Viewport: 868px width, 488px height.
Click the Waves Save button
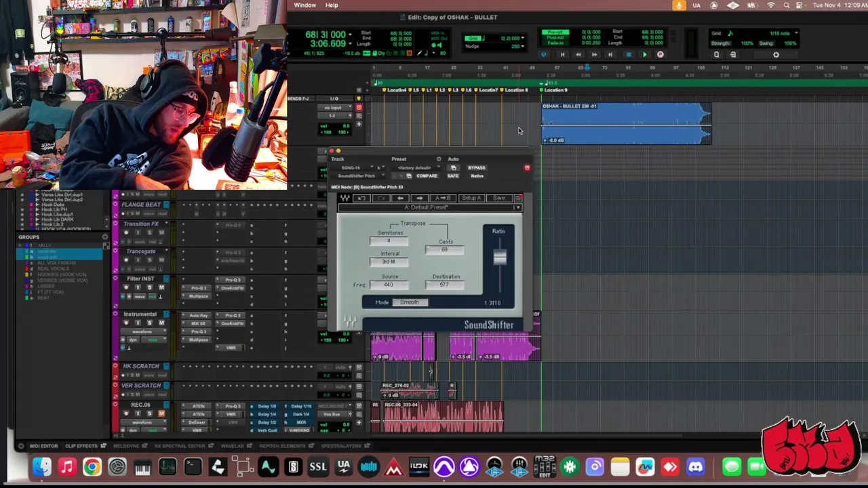pyautogui.click(x=498, y=198)
